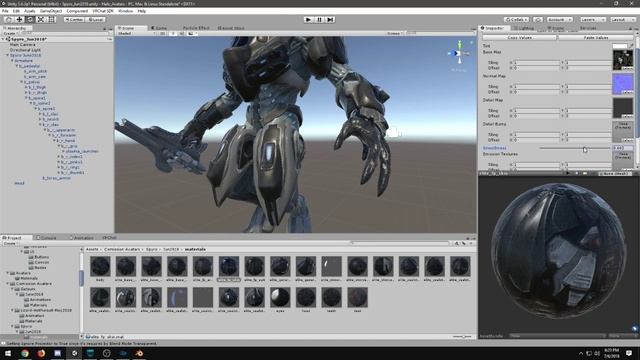Image resolution: width=640 pixels, height=360 pixels.
Task: Click Paste Values button
Action: [596, 38]
